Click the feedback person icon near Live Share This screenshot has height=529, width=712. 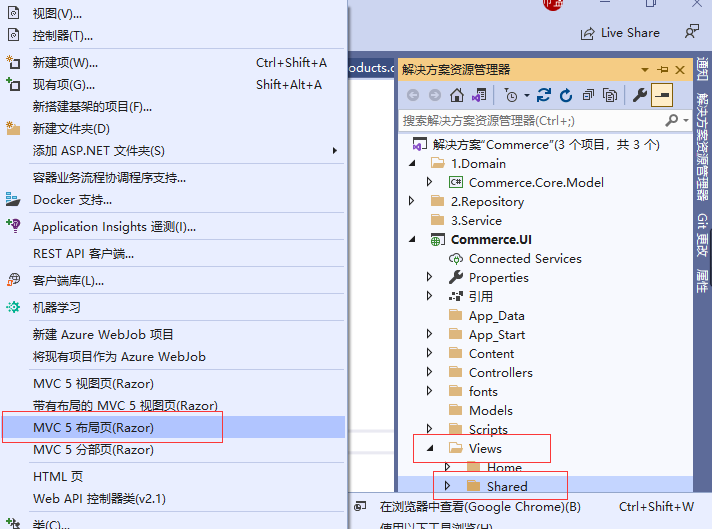click(x=692, y=32)
